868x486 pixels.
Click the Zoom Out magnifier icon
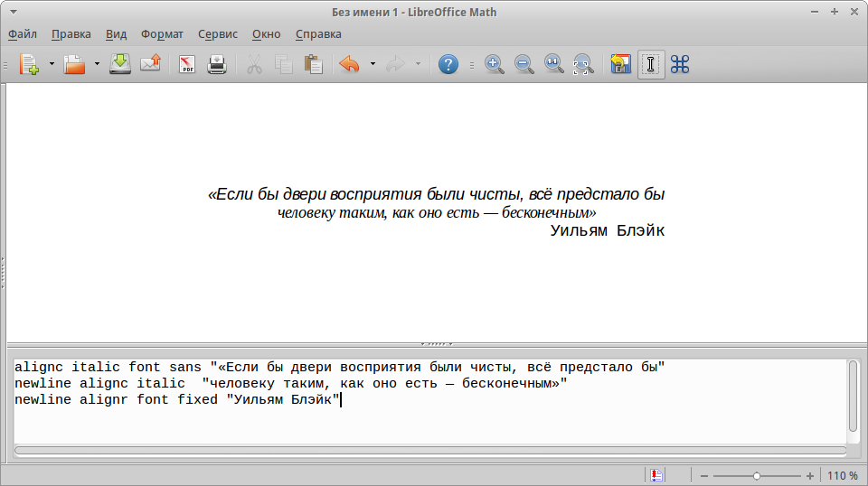pyautogui.click(x=524, y=64)
